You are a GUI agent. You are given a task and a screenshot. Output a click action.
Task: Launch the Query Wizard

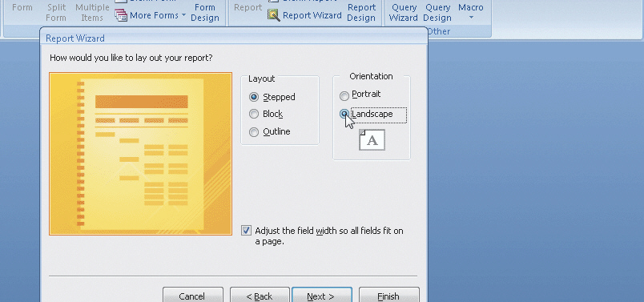404,12
